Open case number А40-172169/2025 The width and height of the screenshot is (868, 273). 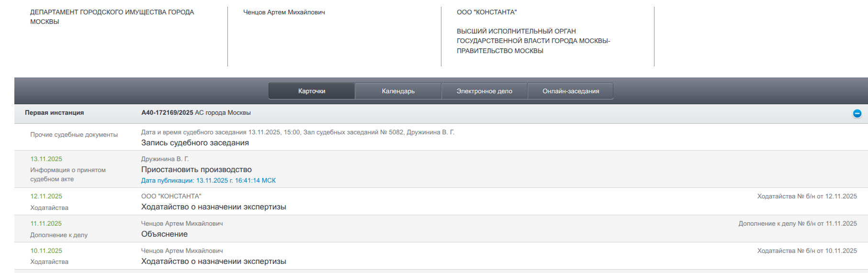pyautogui.click(x=167, y=113)
